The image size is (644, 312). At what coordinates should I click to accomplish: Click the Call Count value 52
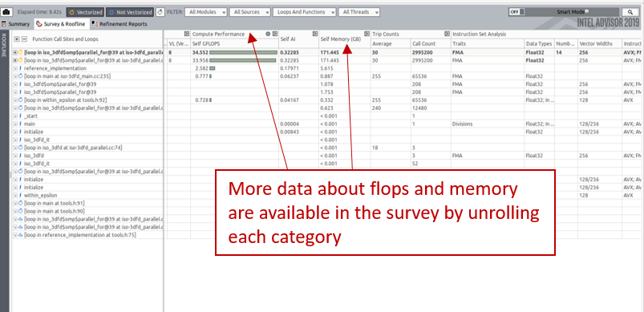click(415, 164)
